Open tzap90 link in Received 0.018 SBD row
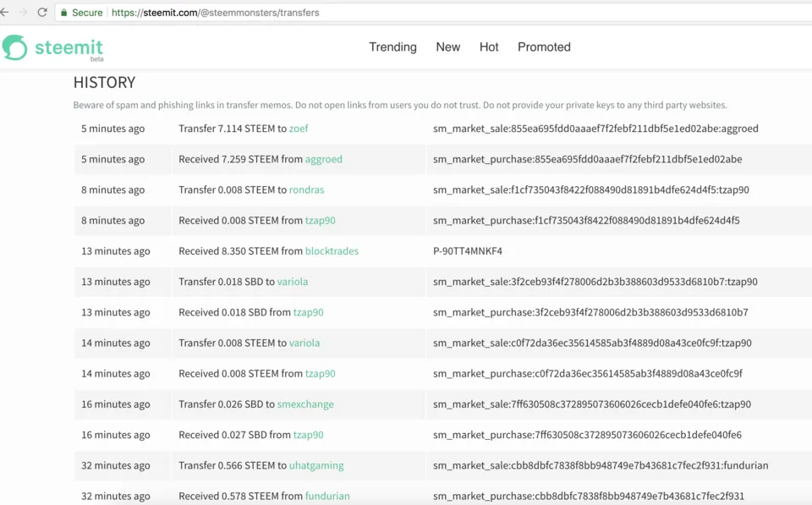812x505 pixels. pos(308,312)
